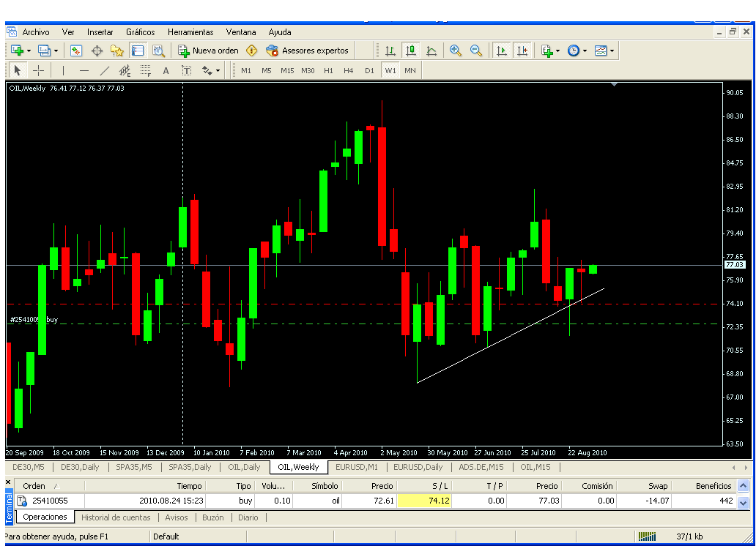This screenshot has height=546, width=756.
Task: Toggle the Auto Scroll chart icon
Action: point(501,51)
